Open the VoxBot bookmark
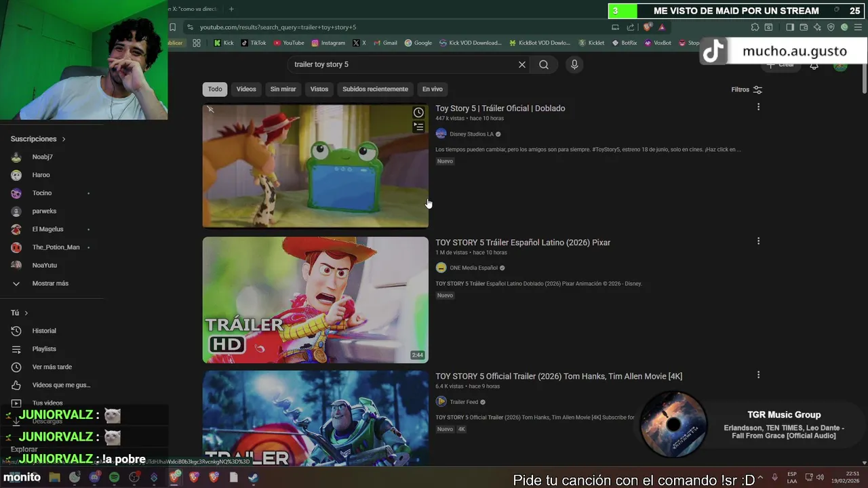This screenshot has height=488, width=868. pos(658,43)
